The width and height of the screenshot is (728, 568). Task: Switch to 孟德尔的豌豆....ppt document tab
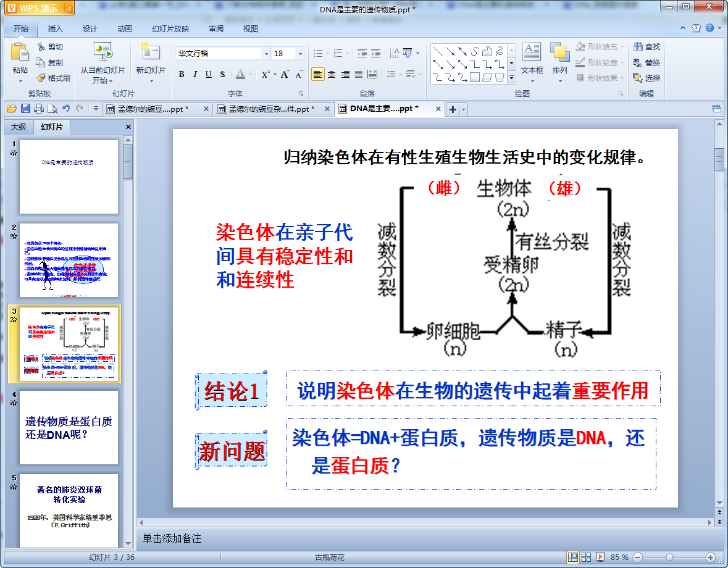[x=153, y=109]
